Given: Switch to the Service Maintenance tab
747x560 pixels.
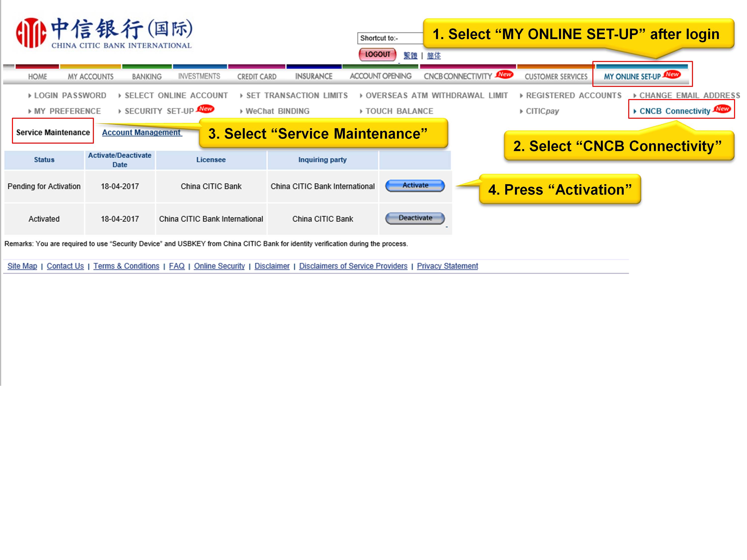Looking at the screenshot, I should point(53,132).
